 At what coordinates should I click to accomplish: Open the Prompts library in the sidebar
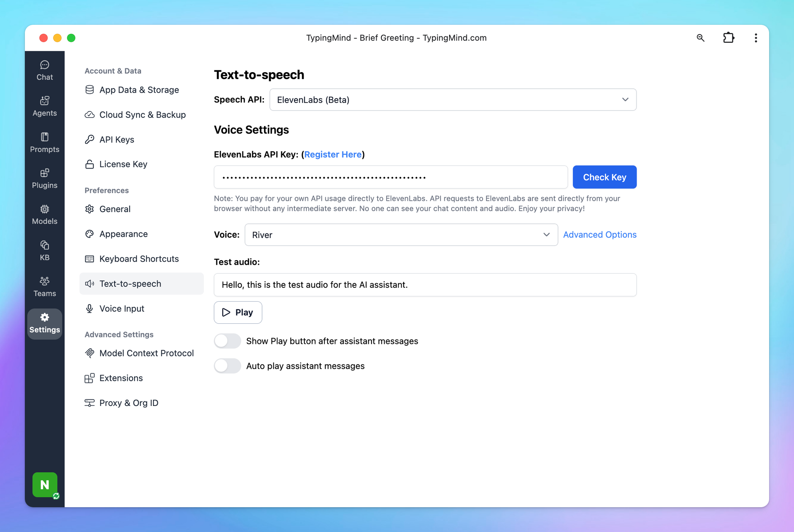click(x=45, y=142)
